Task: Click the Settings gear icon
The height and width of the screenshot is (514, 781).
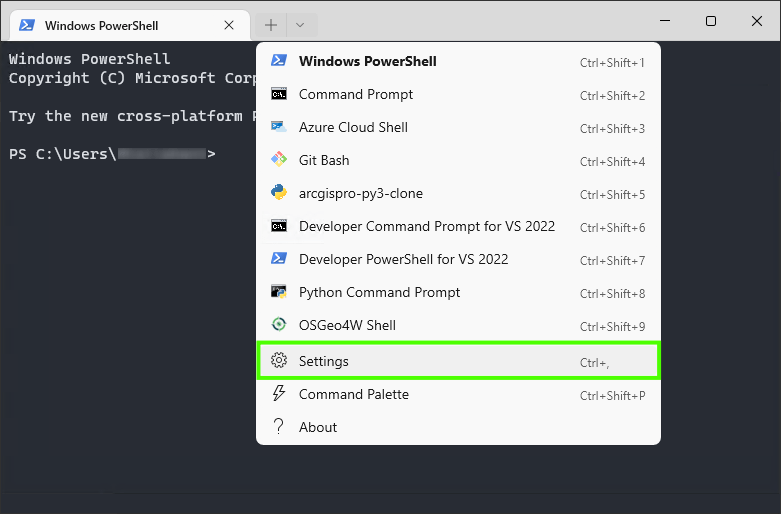Action: click(279, 361)
